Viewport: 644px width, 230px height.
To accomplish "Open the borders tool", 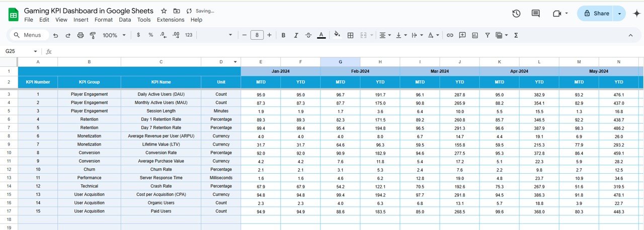I will [350, 35].
